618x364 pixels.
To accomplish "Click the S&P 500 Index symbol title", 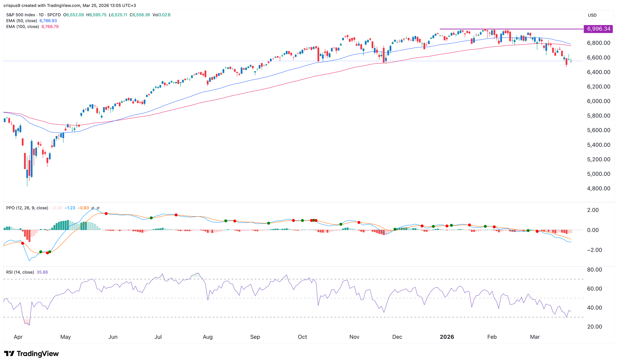I will point(21,15).
